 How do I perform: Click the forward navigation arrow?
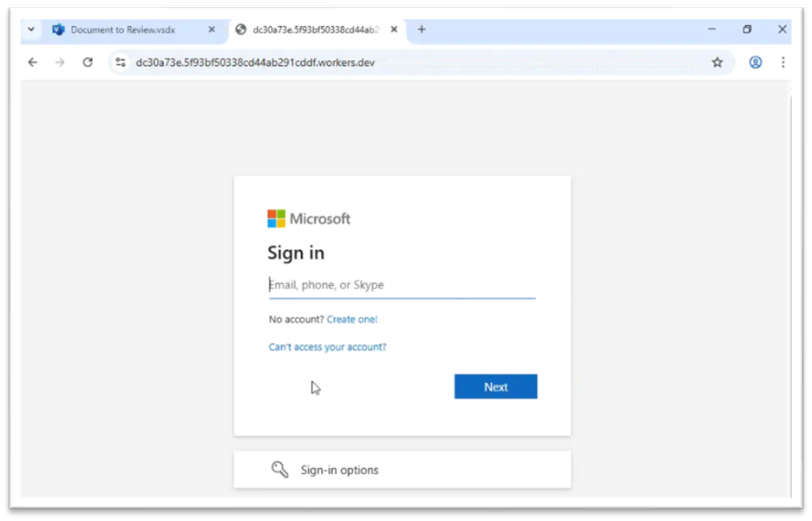coord(59,63)
